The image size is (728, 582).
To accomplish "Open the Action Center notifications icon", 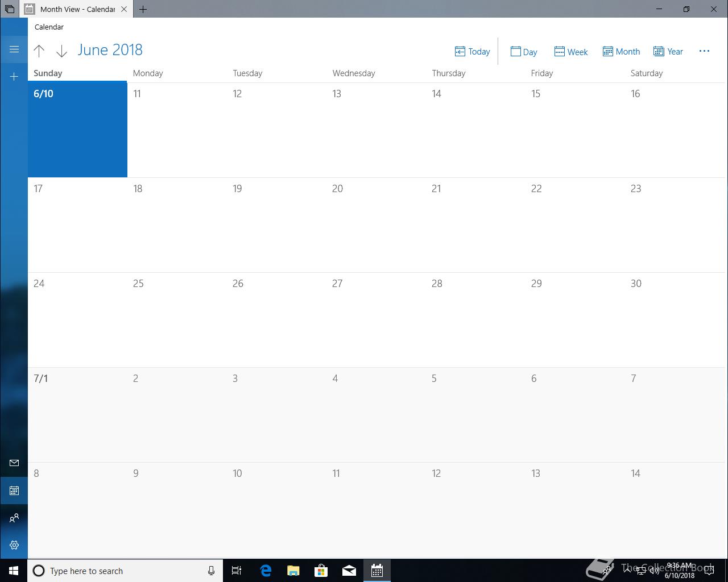I will coord(709,571).
